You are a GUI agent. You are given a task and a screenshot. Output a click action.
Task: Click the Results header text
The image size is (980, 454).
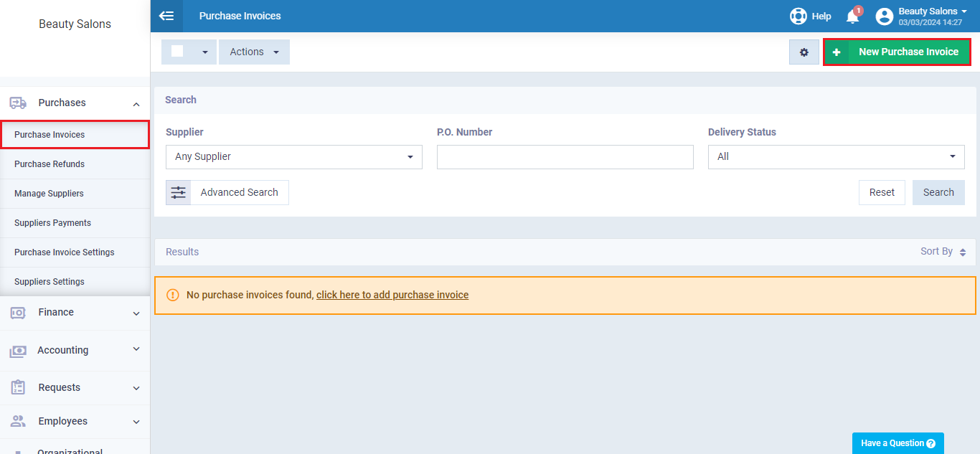[x=182, y=252]
